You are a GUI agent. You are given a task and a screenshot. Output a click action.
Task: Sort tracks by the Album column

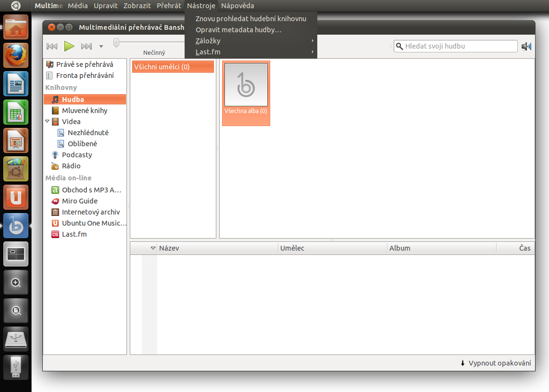(442, 248)
